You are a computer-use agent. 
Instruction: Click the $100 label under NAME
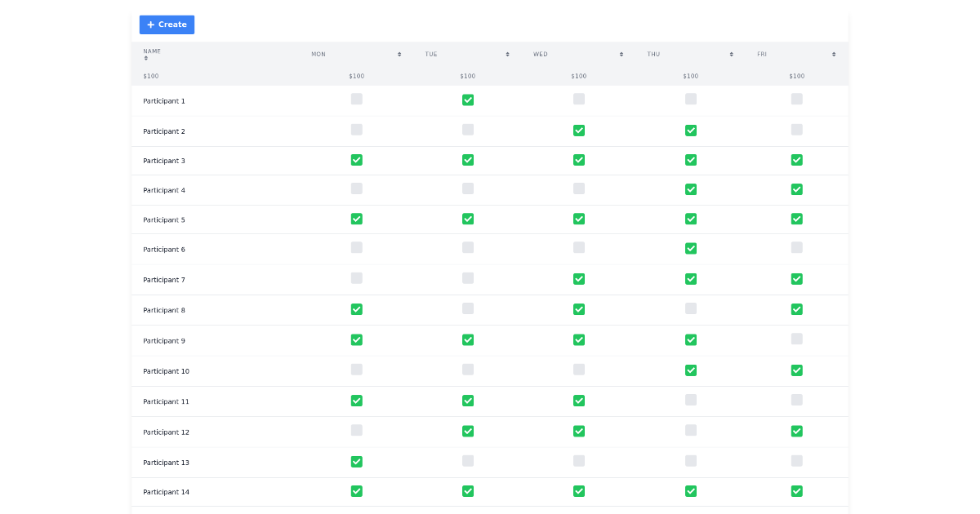pos(150,76)
